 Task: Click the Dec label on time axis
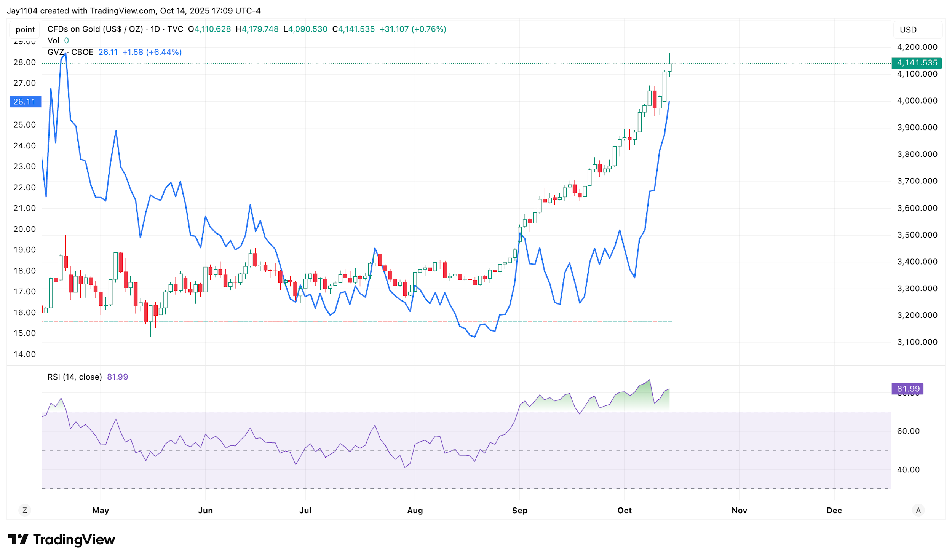(x=834, y=511)
